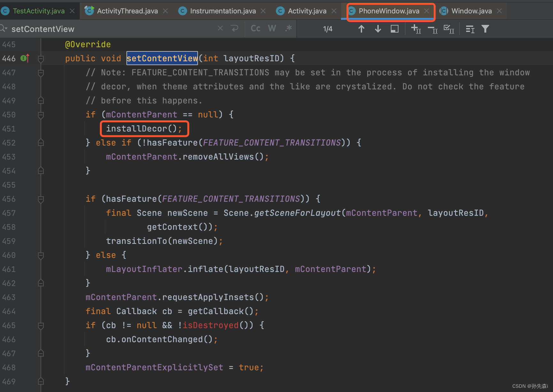
Task: Collapse the cb null-check block at line 465
Action: (x=41, y=326)
